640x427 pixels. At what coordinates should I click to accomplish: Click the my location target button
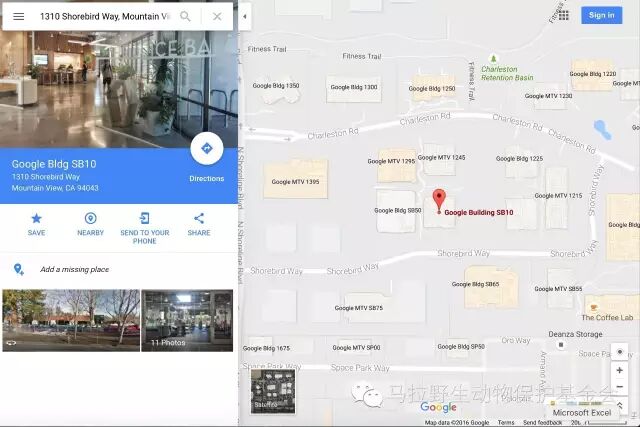[x=620, y=352]
